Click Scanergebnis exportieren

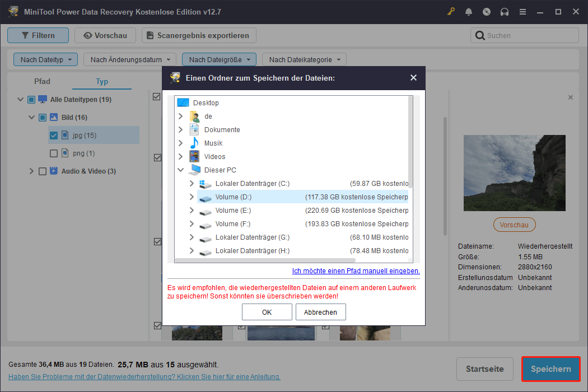[199, 35]
